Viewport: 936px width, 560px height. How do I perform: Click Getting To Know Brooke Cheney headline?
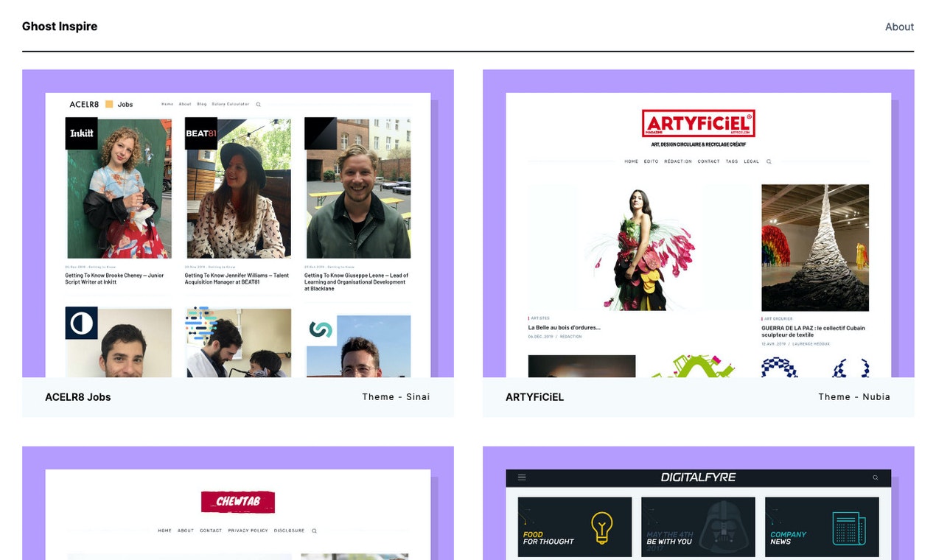click(x=114, y=279)
